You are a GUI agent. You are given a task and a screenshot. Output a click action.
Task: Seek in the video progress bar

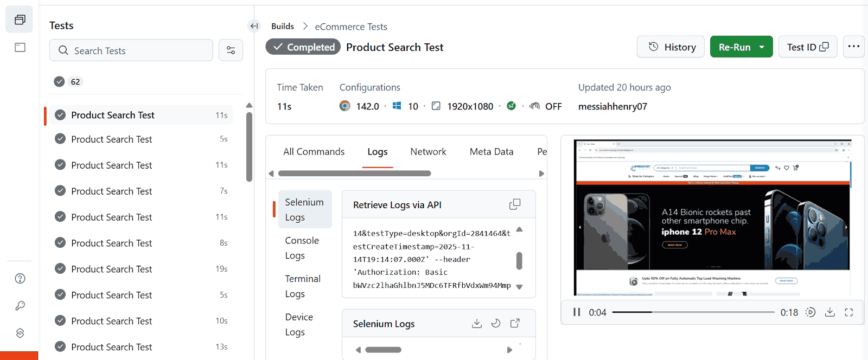[693, 312]
